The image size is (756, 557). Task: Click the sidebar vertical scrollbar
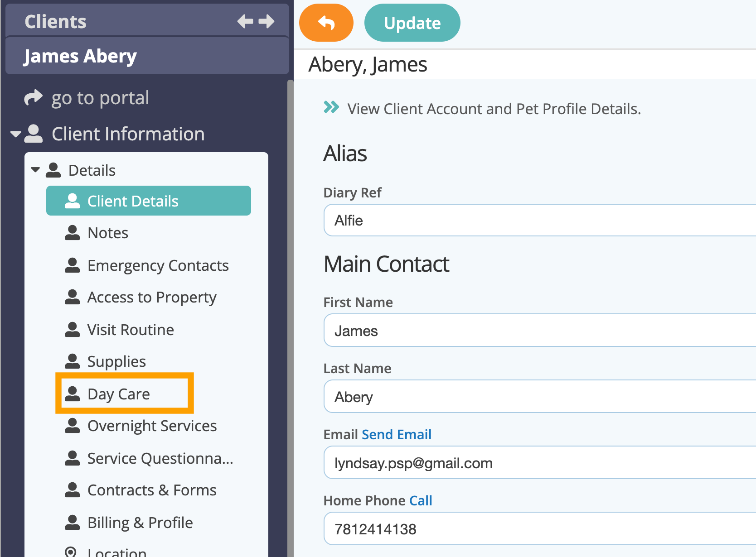[291, 317]
